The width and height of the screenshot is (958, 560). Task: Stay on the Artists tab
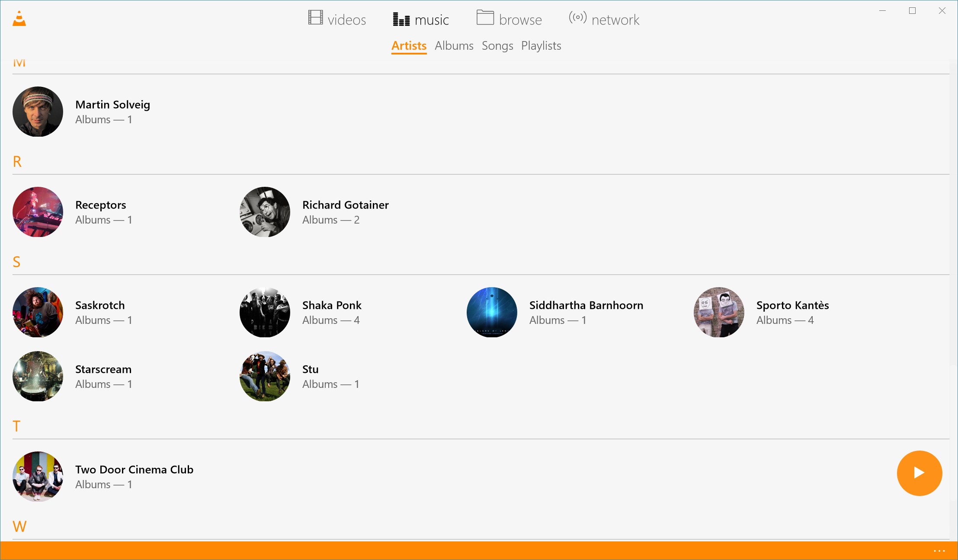click(408, 45)
